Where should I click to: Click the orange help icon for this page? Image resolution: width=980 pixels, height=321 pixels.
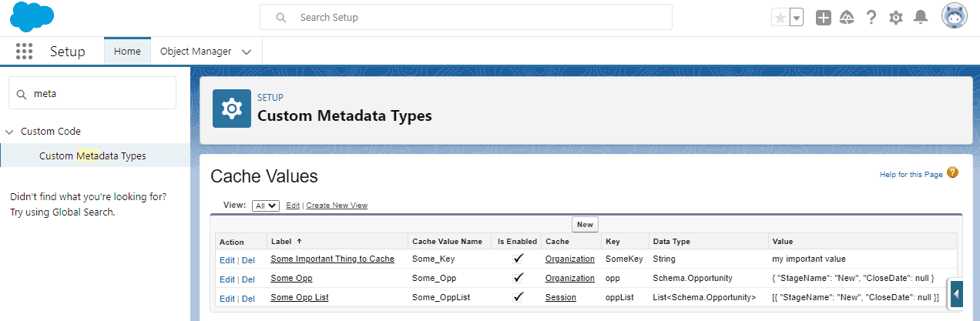pyautogui.click(x=953, y=173)
